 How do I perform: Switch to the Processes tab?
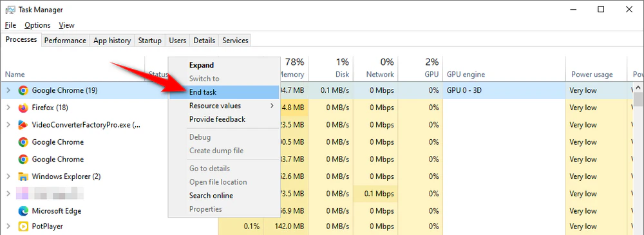tap(21, 39)
